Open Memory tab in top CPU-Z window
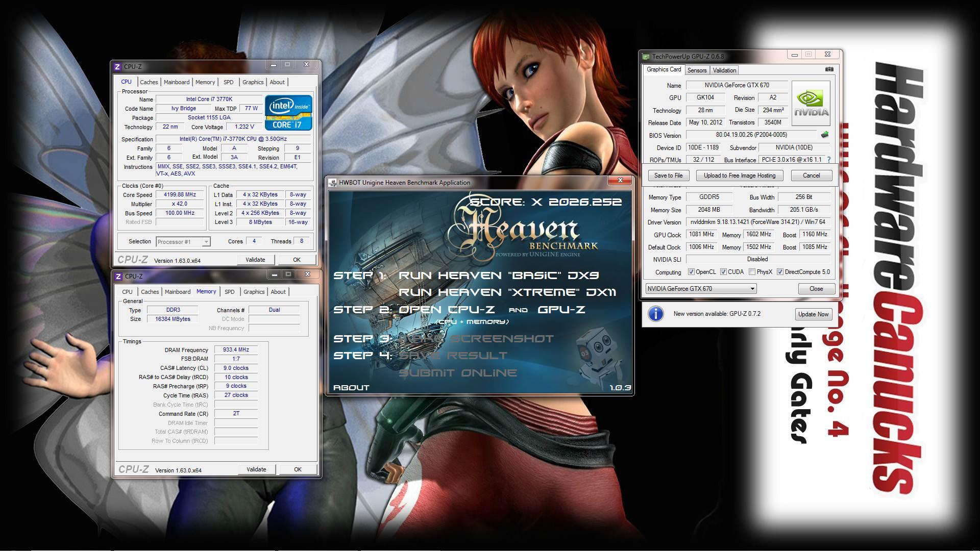 pyautogui.click(x=205, y=82)
